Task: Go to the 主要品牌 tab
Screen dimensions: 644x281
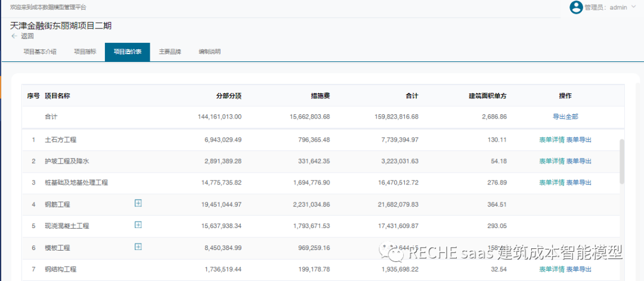Action: [x=170, y=52]
